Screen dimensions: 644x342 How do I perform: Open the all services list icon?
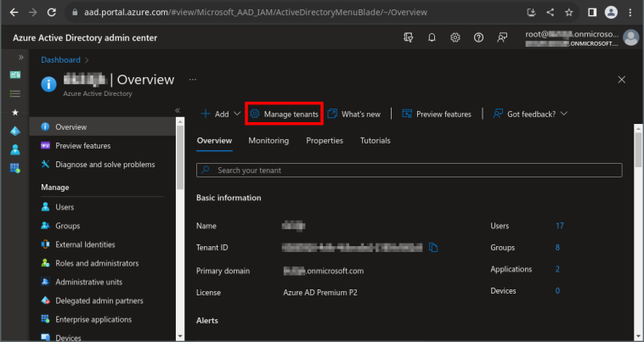click(14, 93)
